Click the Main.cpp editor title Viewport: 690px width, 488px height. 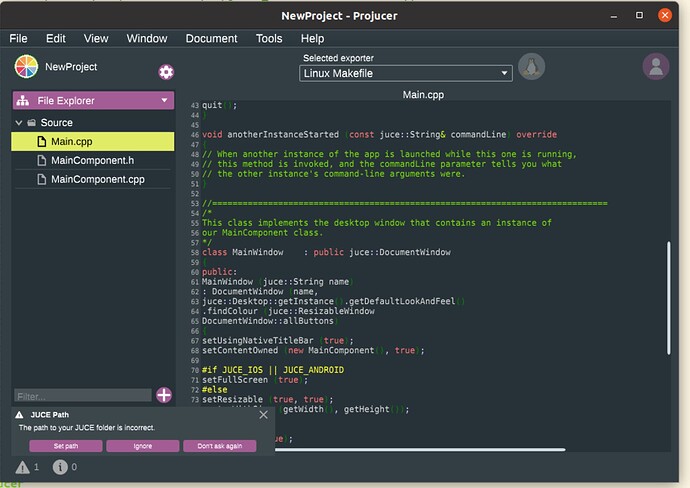pos(423,95)
